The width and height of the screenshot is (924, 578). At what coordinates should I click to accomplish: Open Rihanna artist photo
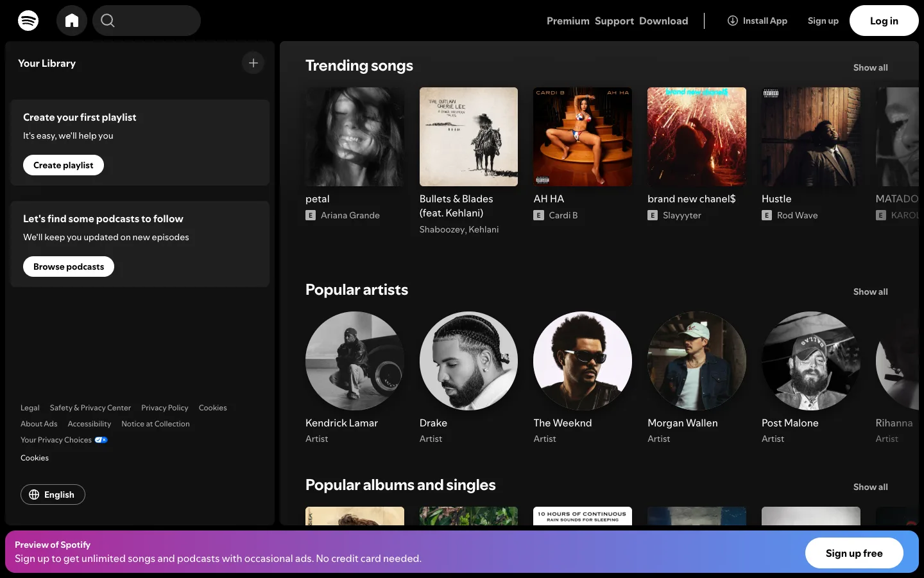coord(897,361)
